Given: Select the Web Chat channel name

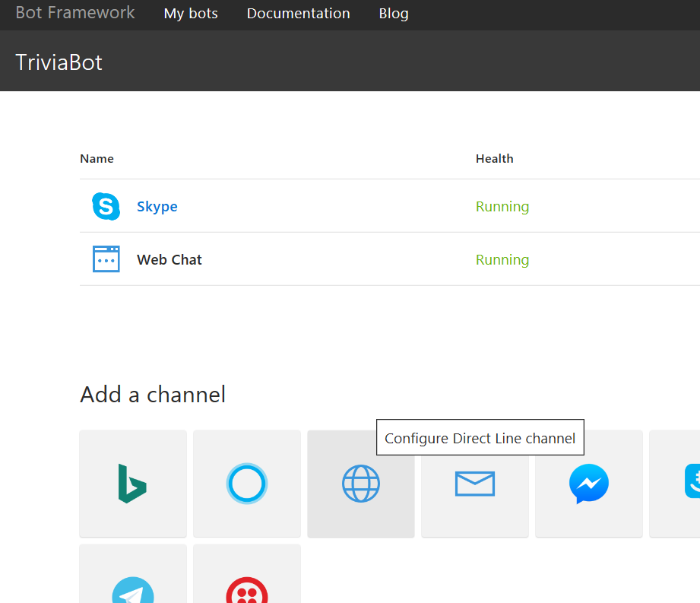Looking at the screenshot, I should pos(169,260).
